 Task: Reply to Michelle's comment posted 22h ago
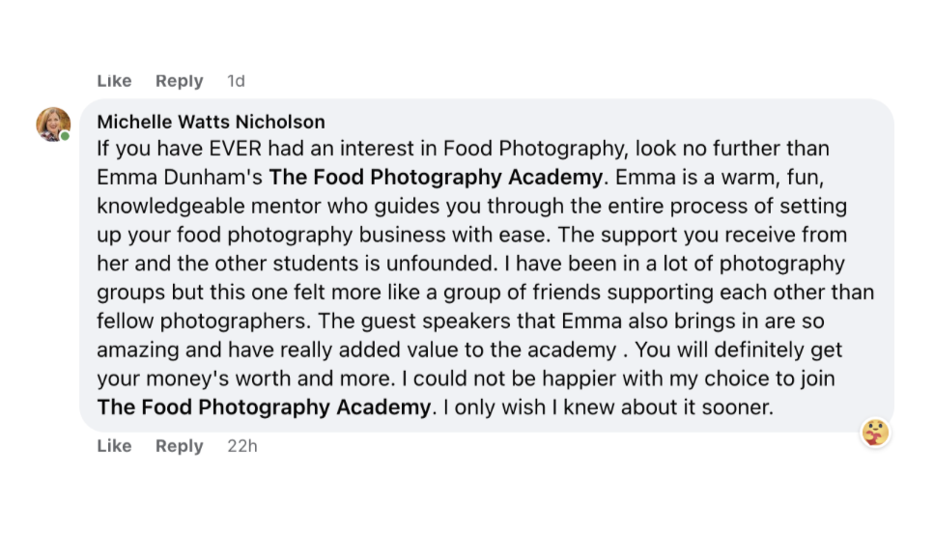click(179, 446)
